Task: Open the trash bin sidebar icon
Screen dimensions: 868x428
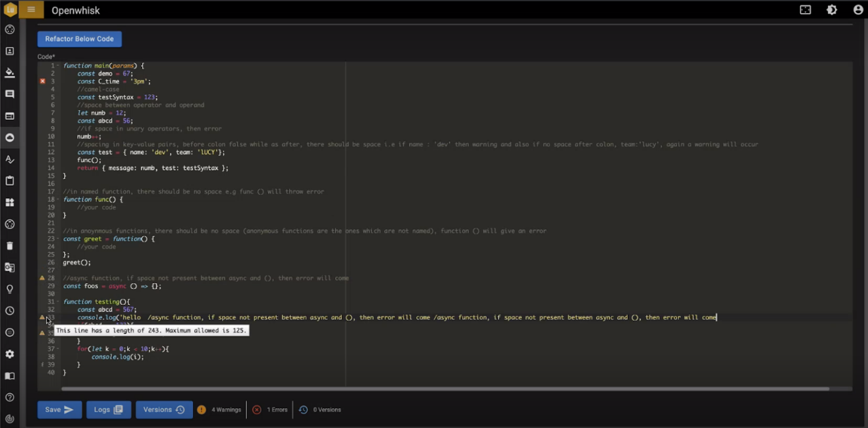Action: point(10,246)
